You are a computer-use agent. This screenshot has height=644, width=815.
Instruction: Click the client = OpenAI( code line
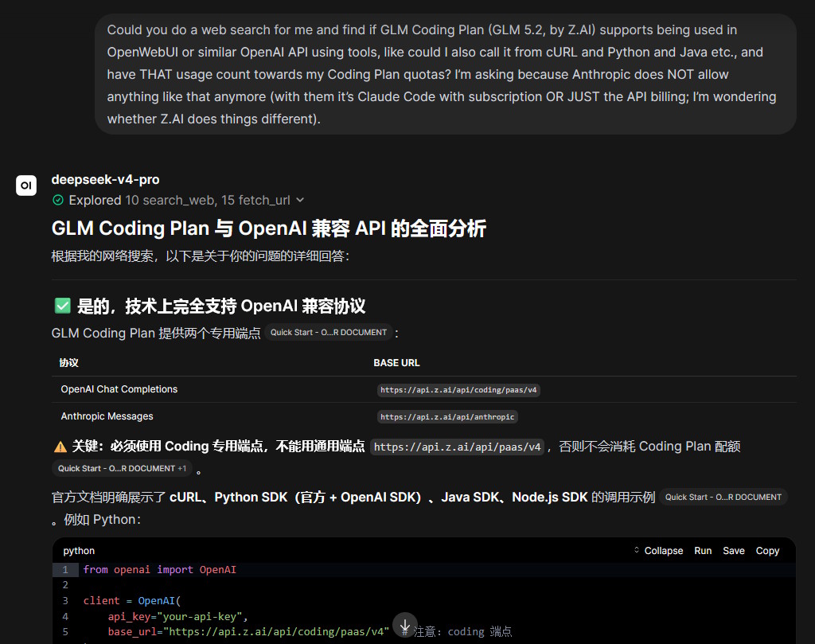click(132, 601)
